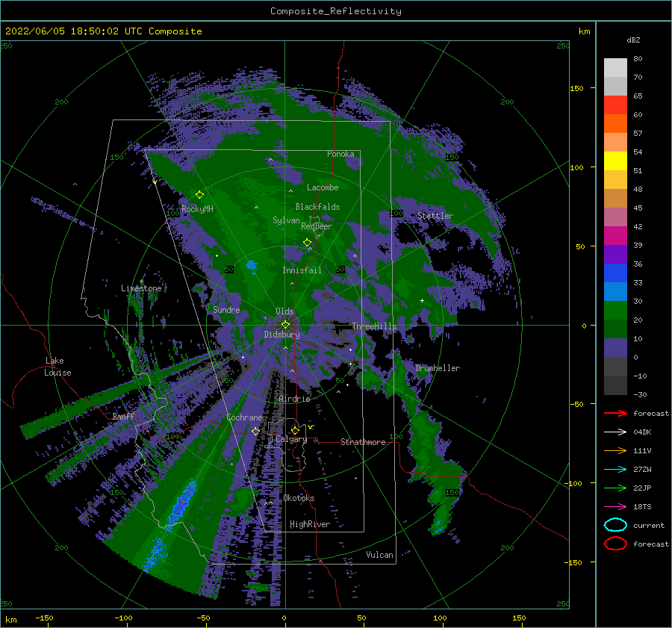Click the orange 111V arrow icon

[615, 450]
